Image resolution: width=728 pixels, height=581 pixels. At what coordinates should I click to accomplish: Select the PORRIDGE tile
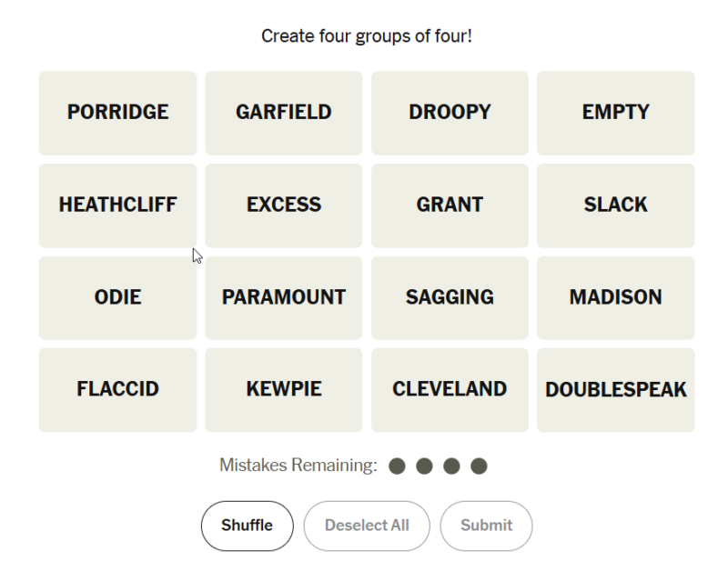[x=118, y=113]
